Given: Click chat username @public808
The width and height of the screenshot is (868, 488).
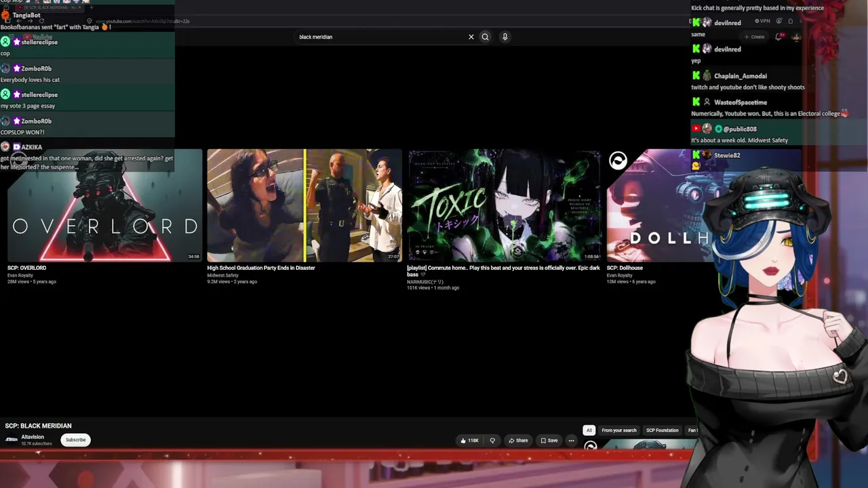Looking at the screenshot, I should click(740, 129).
